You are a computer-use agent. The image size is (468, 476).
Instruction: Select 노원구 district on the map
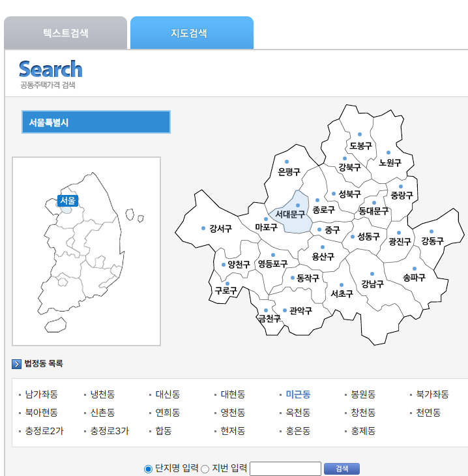390,163
